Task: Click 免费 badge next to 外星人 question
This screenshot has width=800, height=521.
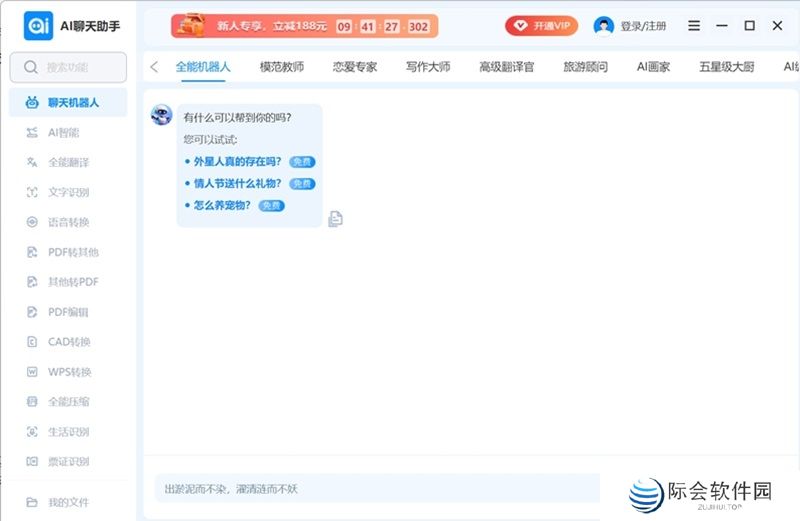Action: (x=302, y=162)
